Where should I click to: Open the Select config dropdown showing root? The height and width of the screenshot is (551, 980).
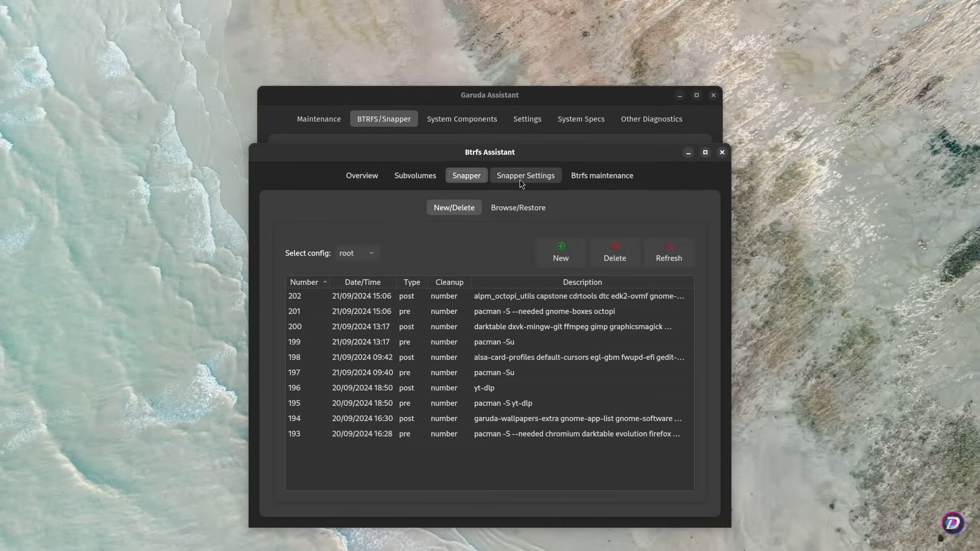tap(357, 253)
